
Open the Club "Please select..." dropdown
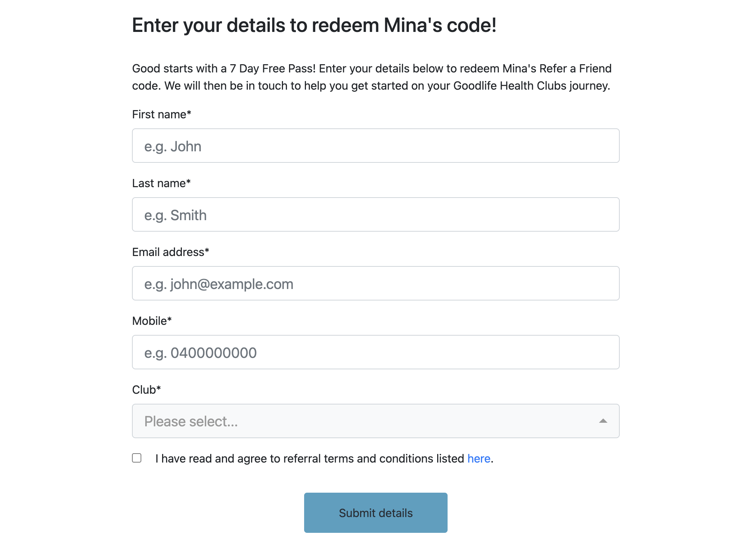[x=375, y=421]
